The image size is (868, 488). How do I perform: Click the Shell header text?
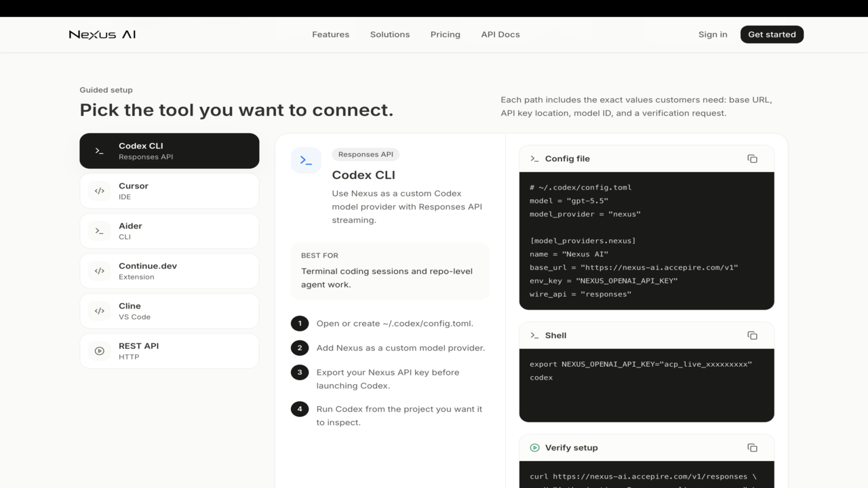pyautogui.click(x=555, y=335)
